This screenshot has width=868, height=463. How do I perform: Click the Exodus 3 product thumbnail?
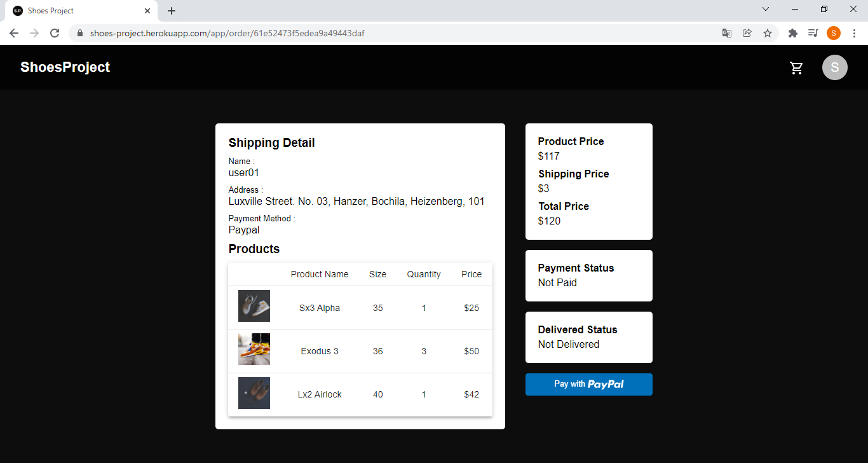tap(254, 349)
